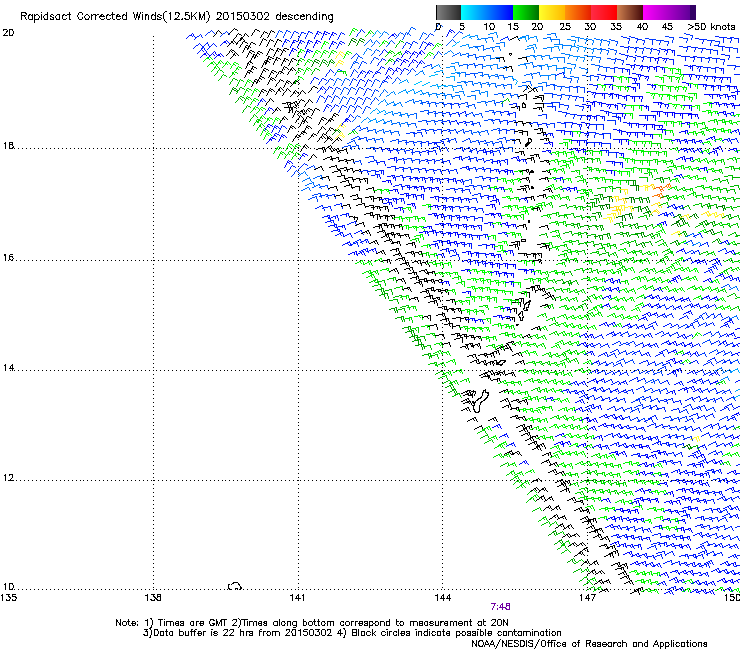Click the purple '7:48' time label
Viewport: 740px width, 650px height.
500,607
